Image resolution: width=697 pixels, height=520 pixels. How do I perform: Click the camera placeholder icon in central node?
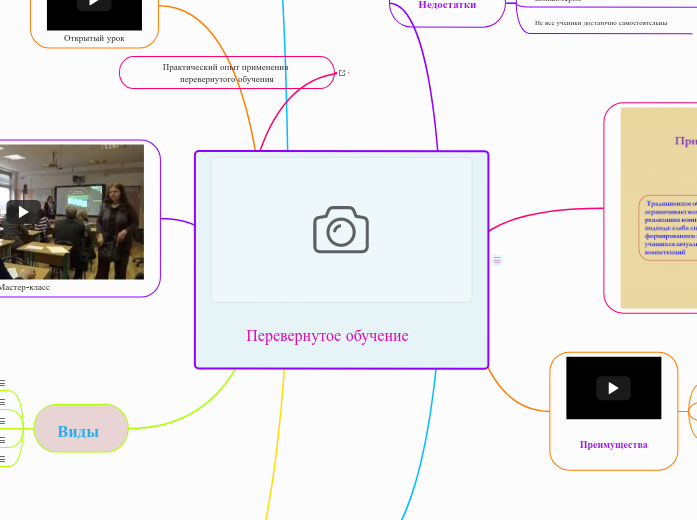[x=341, y=229]
